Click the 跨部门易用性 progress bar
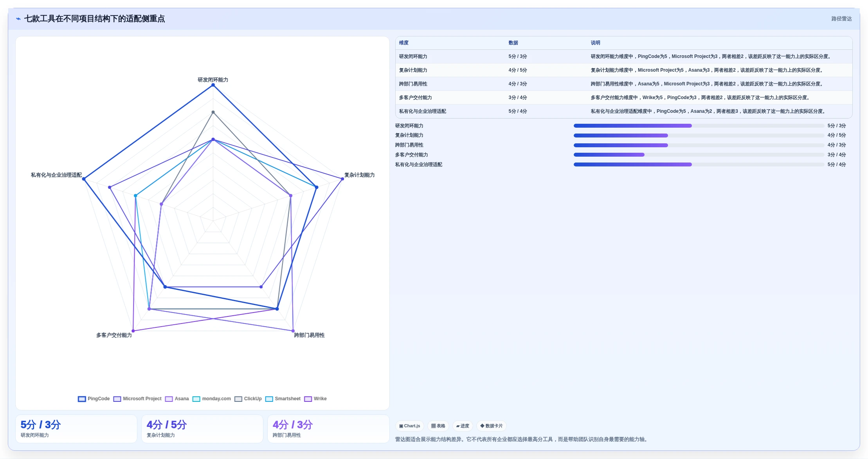Viewport: 868px width, 459px height. click(x=699, y=145)
